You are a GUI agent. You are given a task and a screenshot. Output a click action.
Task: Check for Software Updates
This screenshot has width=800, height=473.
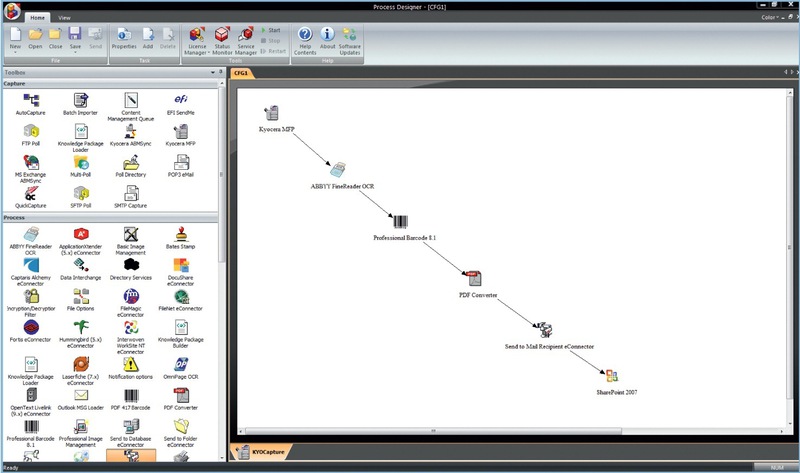pyautogui.click(x=350, y=41)
